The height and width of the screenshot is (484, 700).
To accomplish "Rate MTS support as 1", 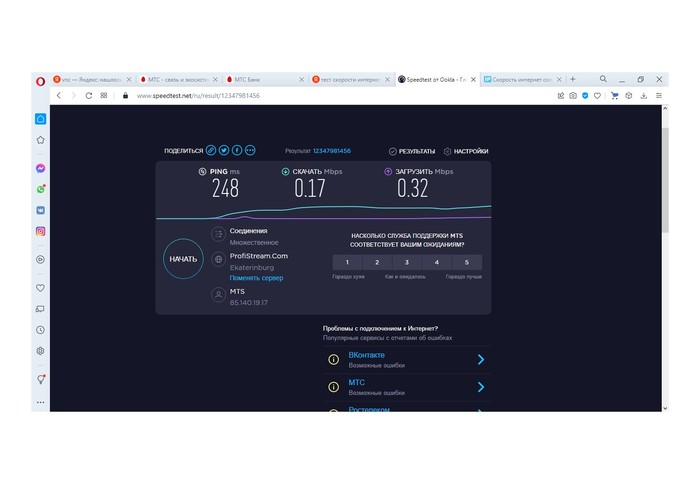I will [x=347, y=263].
